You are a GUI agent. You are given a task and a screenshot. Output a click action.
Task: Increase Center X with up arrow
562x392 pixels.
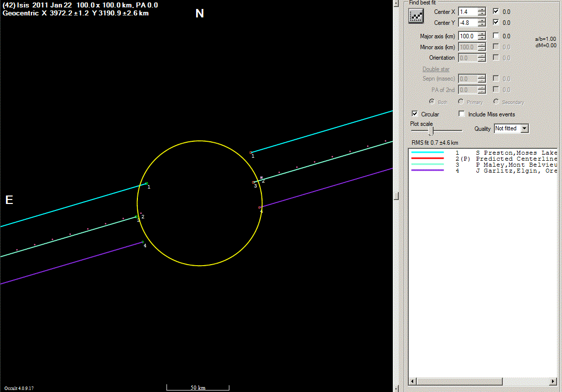[x=482, y=9]
